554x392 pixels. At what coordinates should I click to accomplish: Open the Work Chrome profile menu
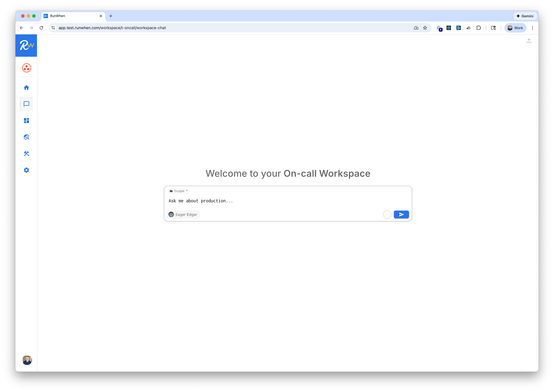click(515, 28)
